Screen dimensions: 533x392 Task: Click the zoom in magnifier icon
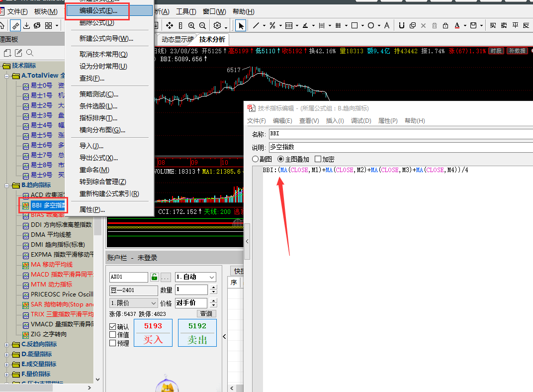point(191,25)
